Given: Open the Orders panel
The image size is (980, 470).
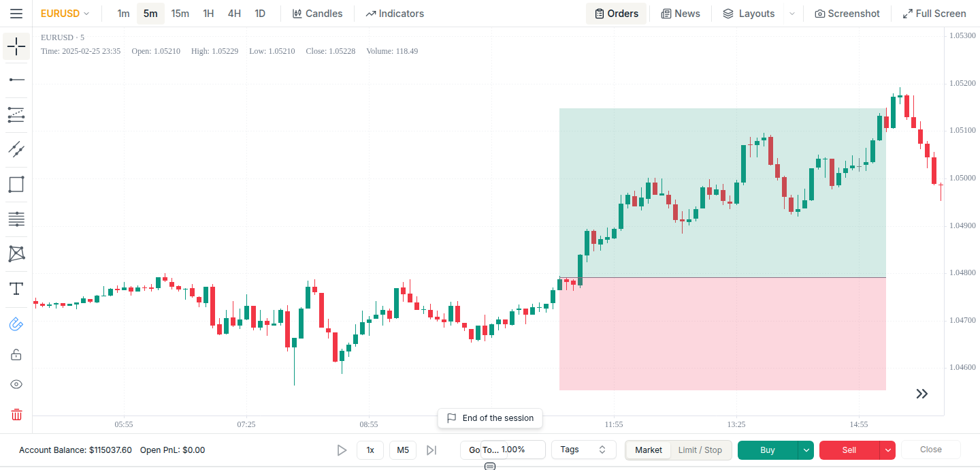Looking at the screenshot, I should tap(616, 14).
